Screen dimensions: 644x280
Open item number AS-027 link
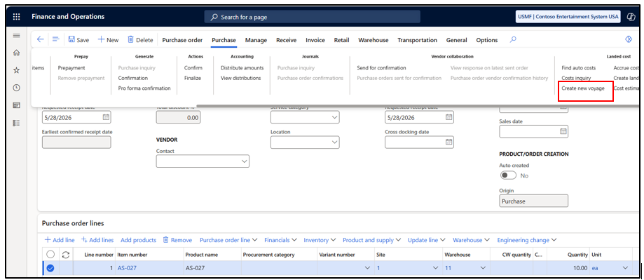tap(127, 268)
